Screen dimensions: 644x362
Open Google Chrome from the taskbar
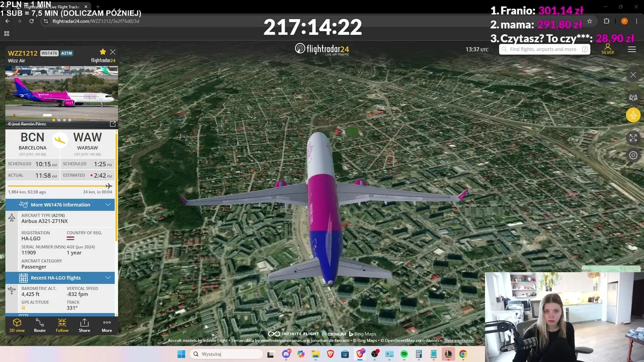click(x=463, y=354)
